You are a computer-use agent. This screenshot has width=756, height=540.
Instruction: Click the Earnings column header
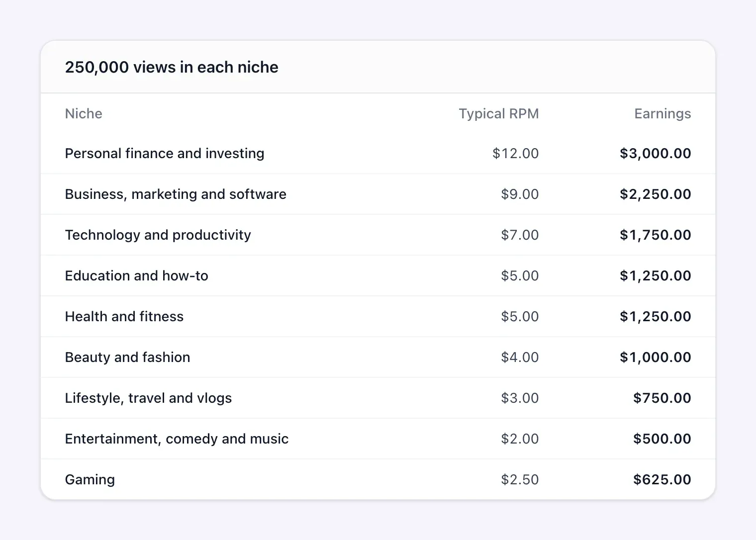(x=662, y=113)
